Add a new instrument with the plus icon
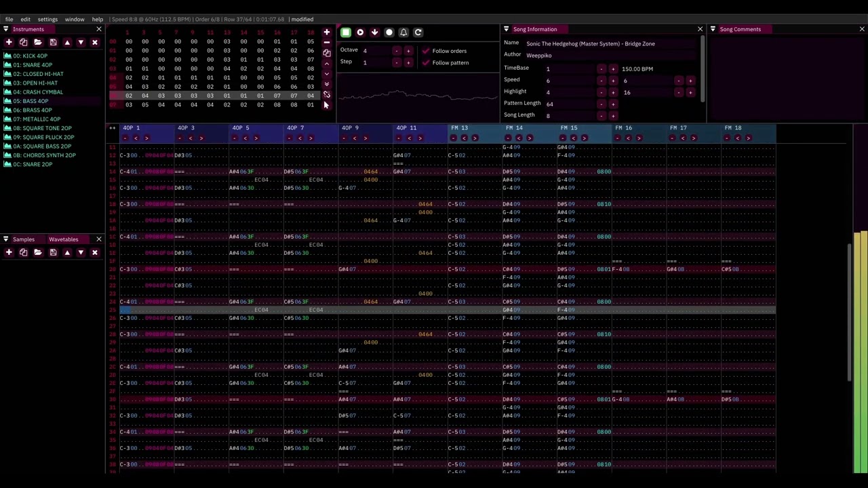868x488 pixels. pyautogui.click(x=9, y=43)
